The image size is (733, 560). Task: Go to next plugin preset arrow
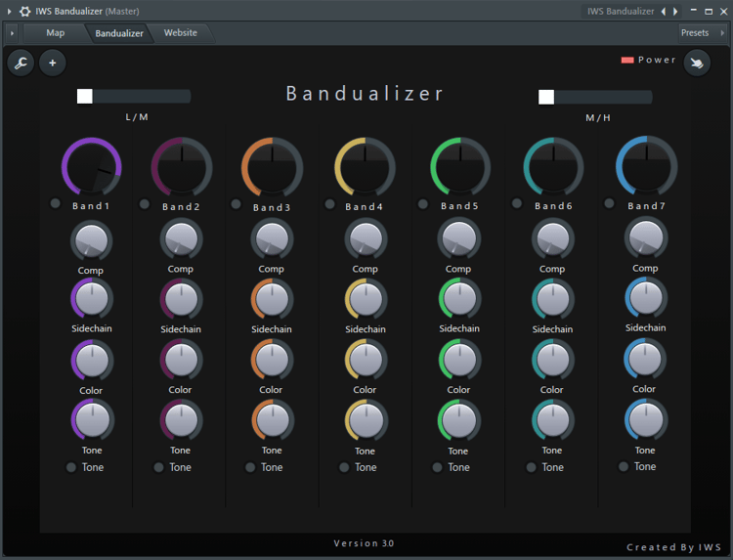click(675, 11)
